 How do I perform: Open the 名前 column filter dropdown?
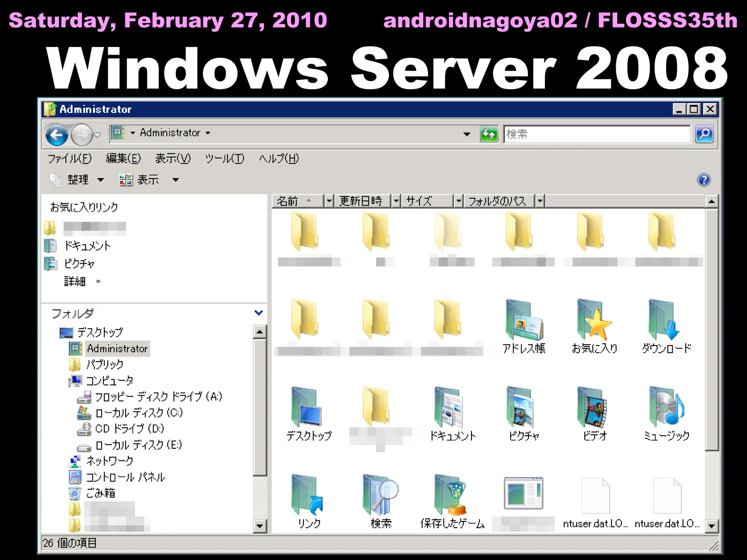point(329,201)
